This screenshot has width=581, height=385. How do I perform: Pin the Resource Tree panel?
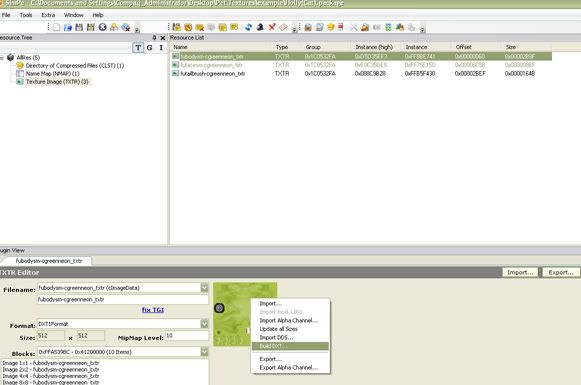154,38
